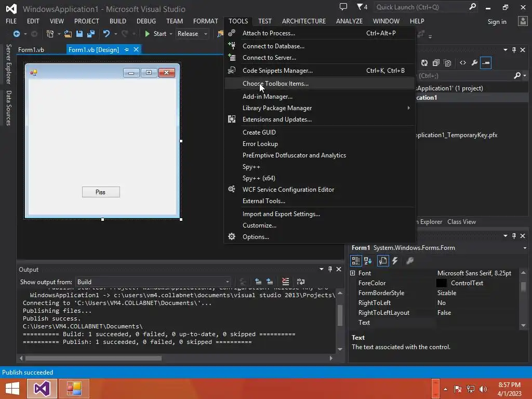Click the black ForeColor swatch

pos(441,283)
